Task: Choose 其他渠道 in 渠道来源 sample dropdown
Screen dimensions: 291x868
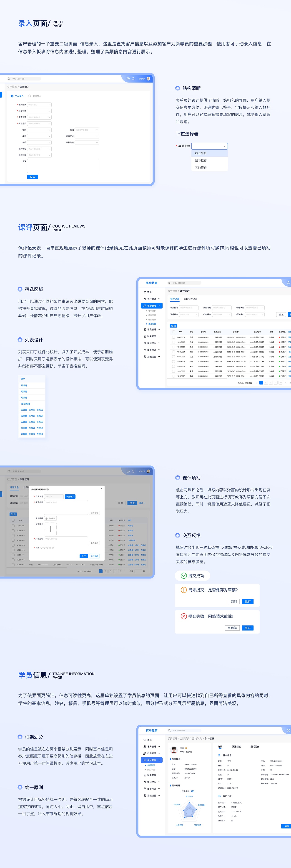Action: [x=209, y=168]
